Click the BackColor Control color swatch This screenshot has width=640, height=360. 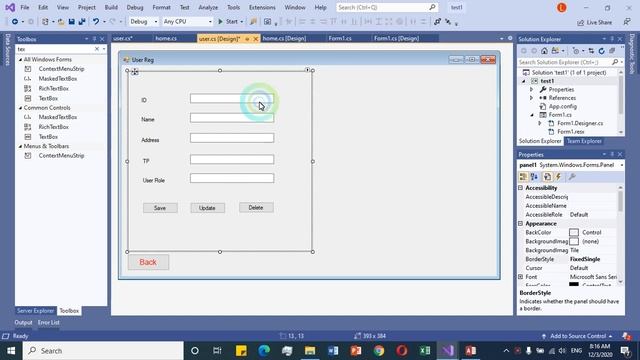click(574, 233)
